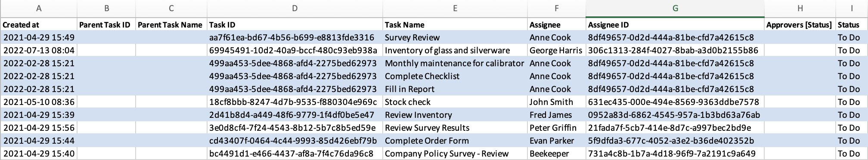Screen dimensions: 868x160
Task: Select date cell 2021-04-29 15:56
Action: (x=39, y=128)
